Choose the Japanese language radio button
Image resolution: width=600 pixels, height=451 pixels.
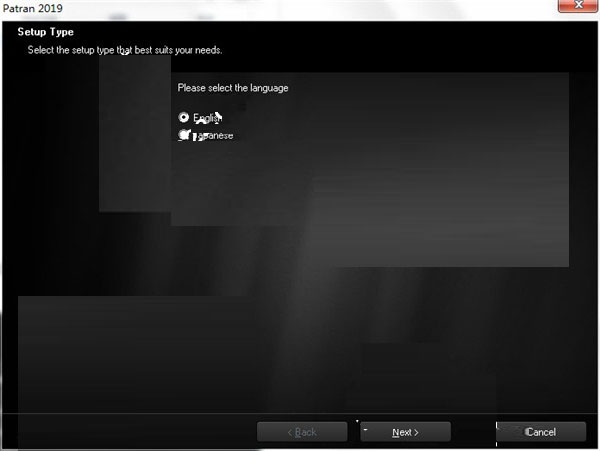(x=184, y=135)
